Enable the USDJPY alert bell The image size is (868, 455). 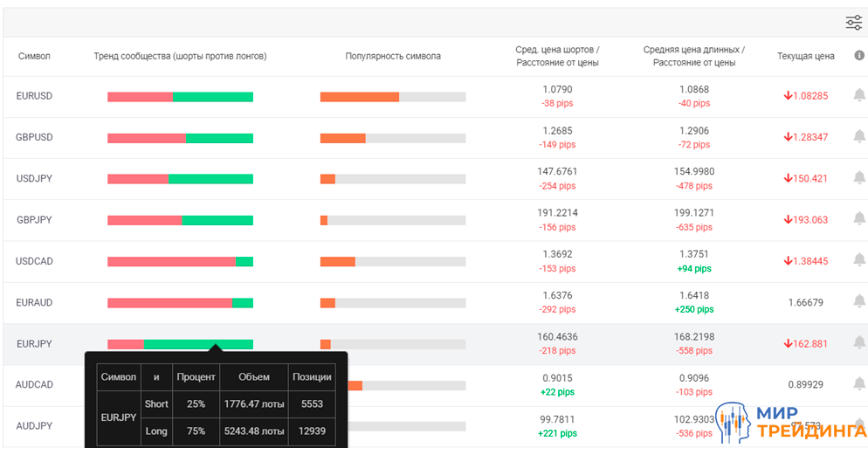(859, 178)
